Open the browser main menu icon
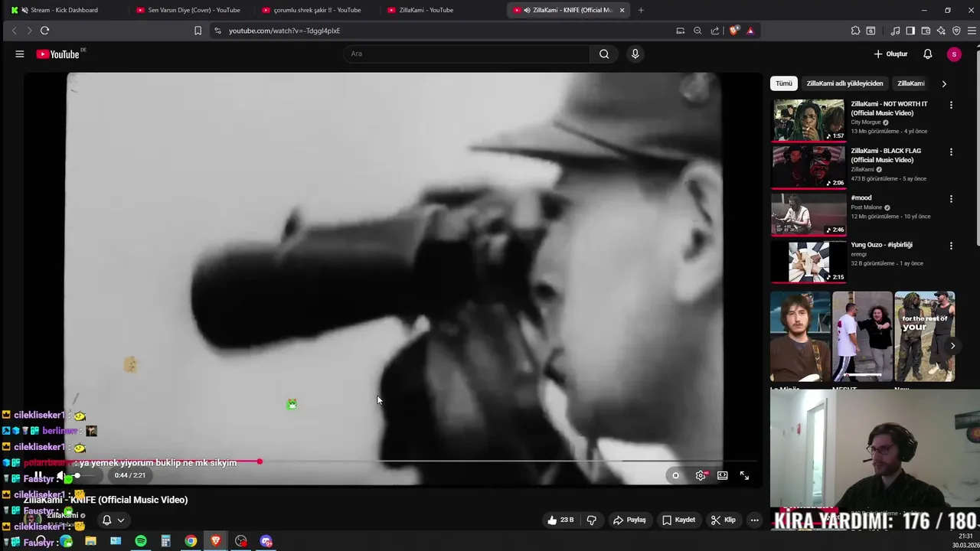The width and height of the screenshot is (980, 551). pyautogui.click(x=972, y=31)
